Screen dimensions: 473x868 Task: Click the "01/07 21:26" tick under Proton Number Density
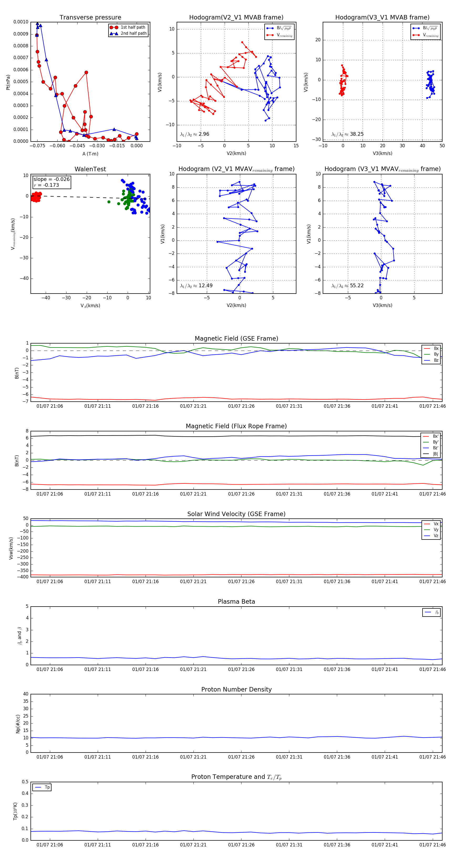click(241, 757)
